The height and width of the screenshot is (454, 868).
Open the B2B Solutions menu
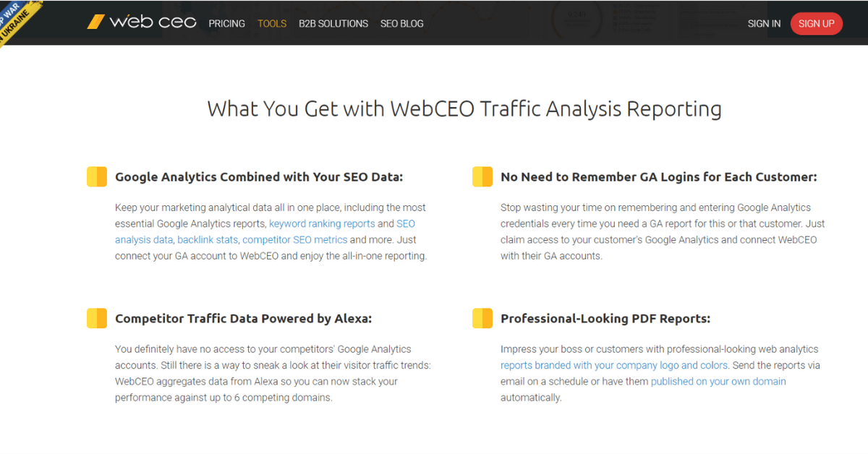click(x=333, y=23)
